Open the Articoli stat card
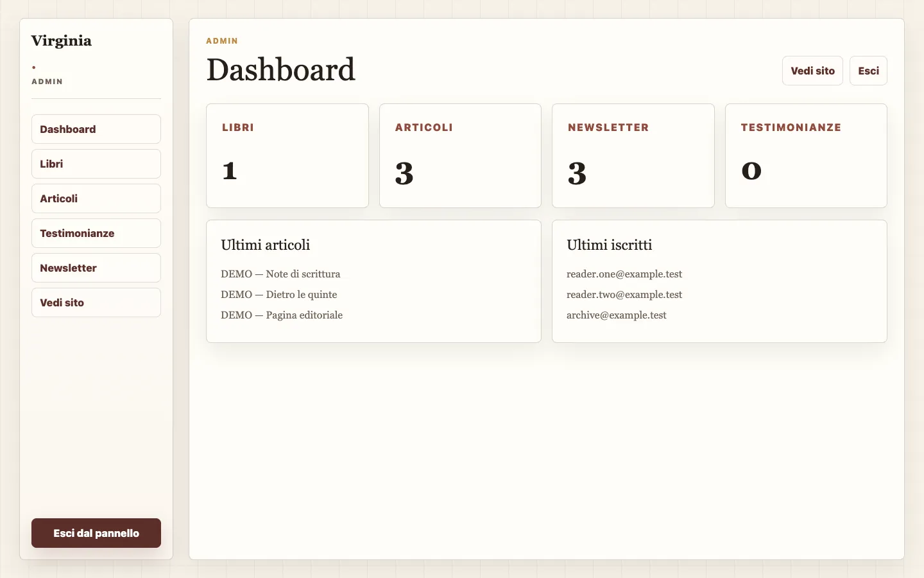Image resolution: width=924 pixels, height=578 pixels. pyautogui.click(x=460, y=155)
